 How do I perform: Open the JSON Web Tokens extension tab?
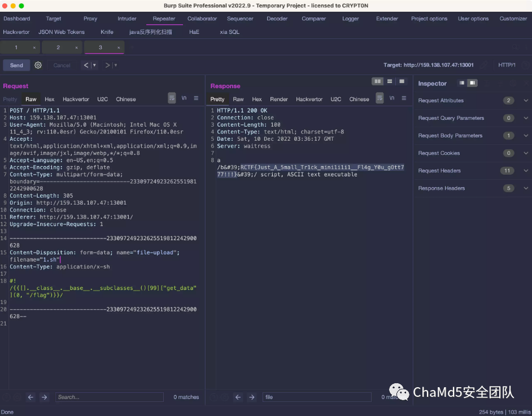(62, 32)
